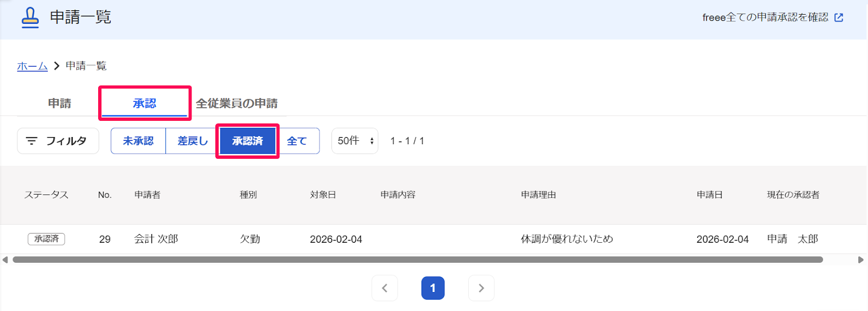
Task: Click reason 体調が優れないため
Action: click(567, 239)
